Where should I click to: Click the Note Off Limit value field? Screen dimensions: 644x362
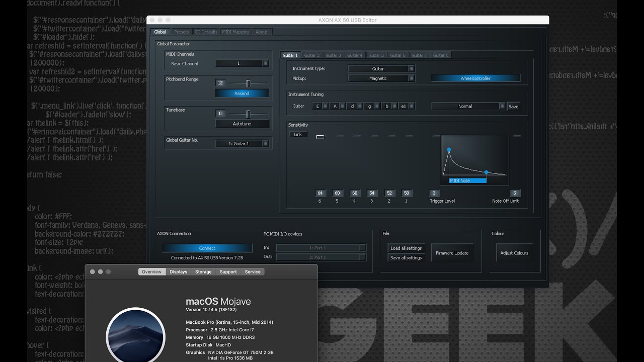pos(514,193)
